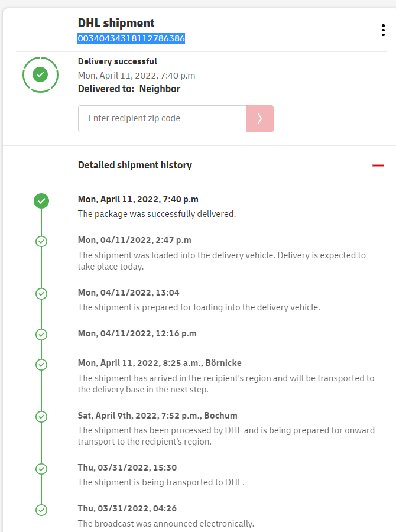Viewport: 396px width, 532px height.
Task: Click the Sat, April 9th, 7:52 p.m., Bochum entry
Action: pos(157,416)
